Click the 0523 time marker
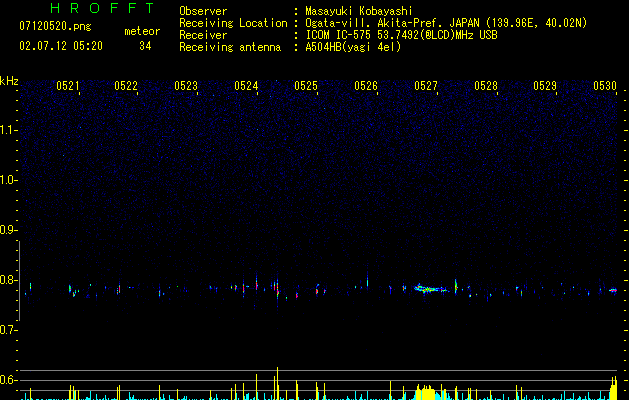This screenshot has height=400, width=629. 186,86
